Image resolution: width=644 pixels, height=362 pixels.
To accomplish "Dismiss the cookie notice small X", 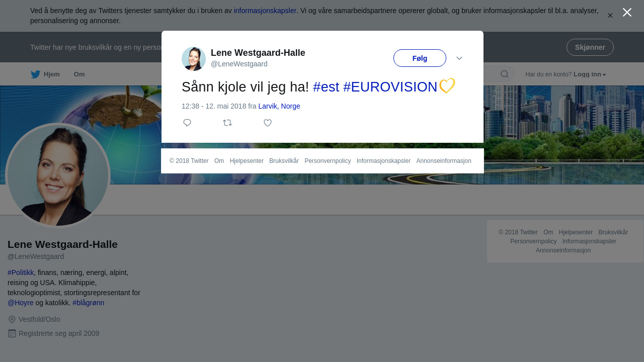I will [610, 16].
